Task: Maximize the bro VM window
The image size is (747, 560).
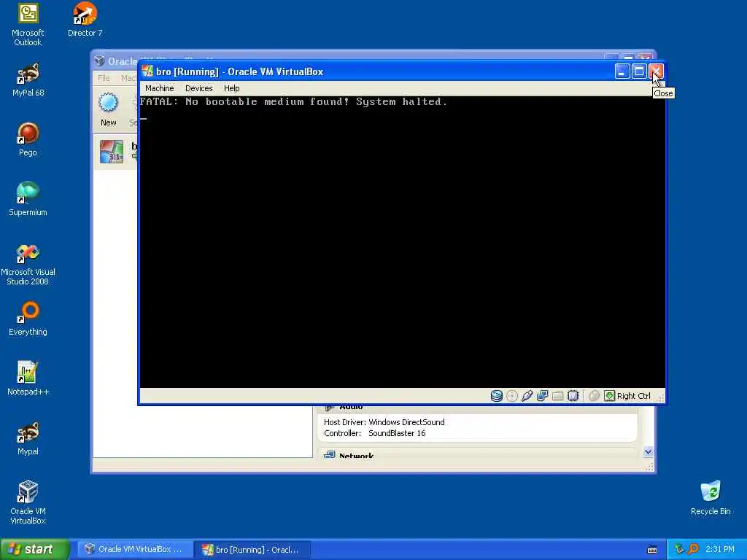Action: pyautogui.click(x=639, y=71)
